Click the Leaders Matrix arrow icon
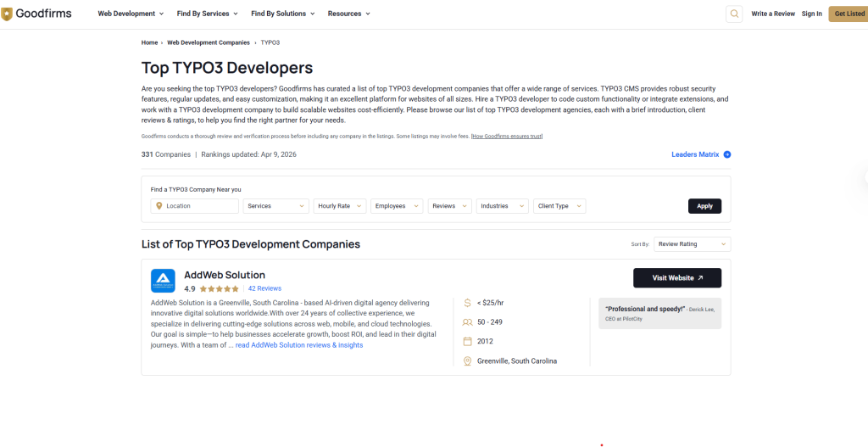The height and width of the screenshot is (447, 868). (727, 154)
